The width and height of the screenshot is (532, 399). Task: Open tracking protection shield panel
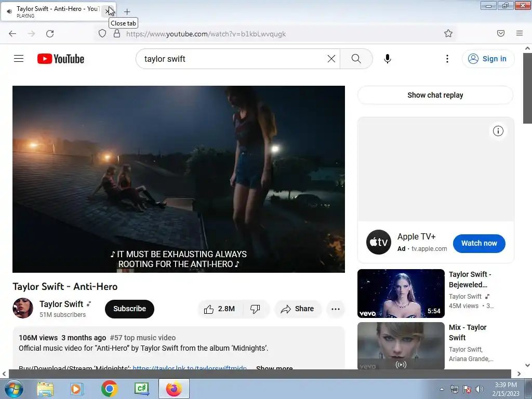coord(102,34)
